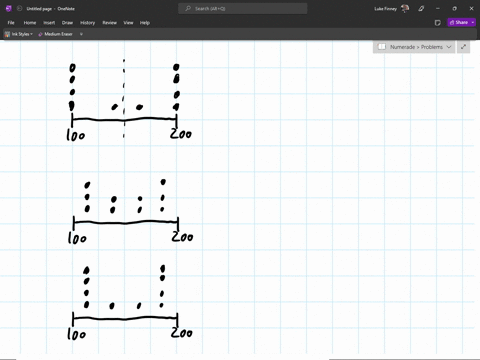Image resolution: width=480 pixels, height=360 pixels.
Task: Click Luke Finney profile picture
Action: [x=405, y=9]
